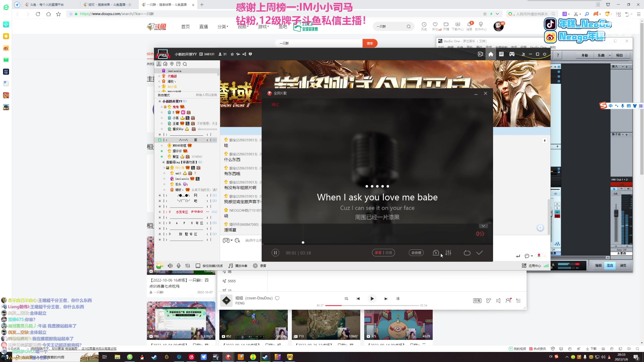The height and width of the screenshot is (362, 644).
Task: Open the game emoji dropdown in the chat input
Action: (x=228, y=240)
